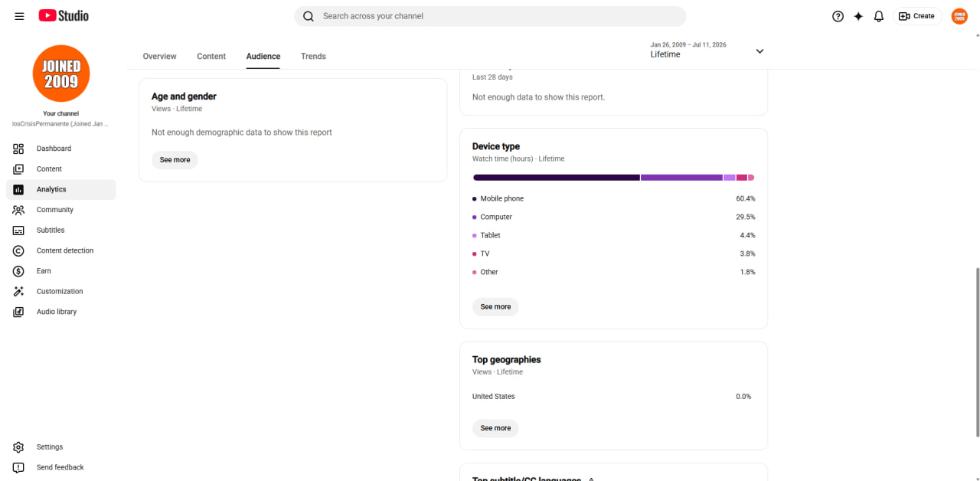
Task: Click the Tablet light purple bar segment
Action: pos(730,178)
